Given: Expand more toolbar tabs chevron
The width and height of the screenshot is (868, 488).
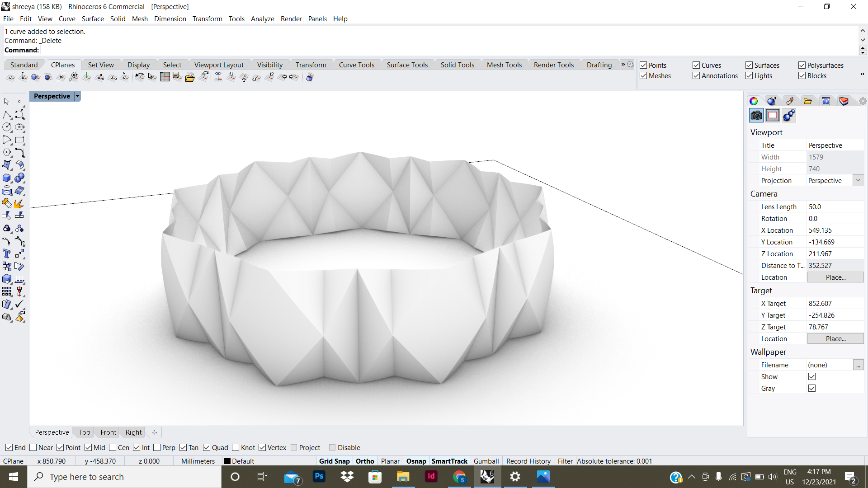Looking at the screenshot, I should (623, 65).
